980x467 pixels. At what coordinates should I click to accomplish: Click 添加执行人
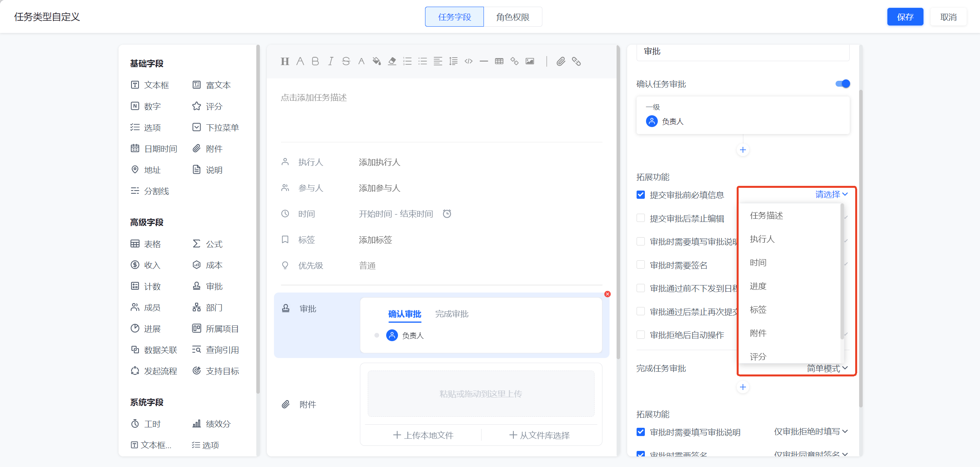[x=380, y=162]
